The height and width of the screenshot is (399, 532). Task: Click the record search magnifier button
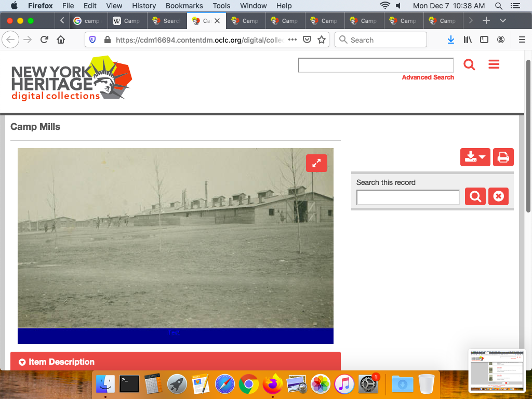[475, 196]
